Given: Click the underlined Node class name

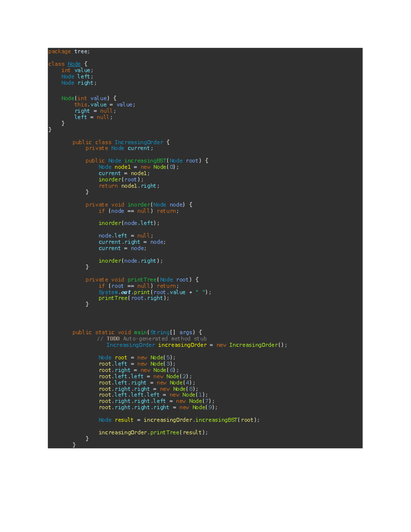Looking at the screenshot, I should (74, 64).
